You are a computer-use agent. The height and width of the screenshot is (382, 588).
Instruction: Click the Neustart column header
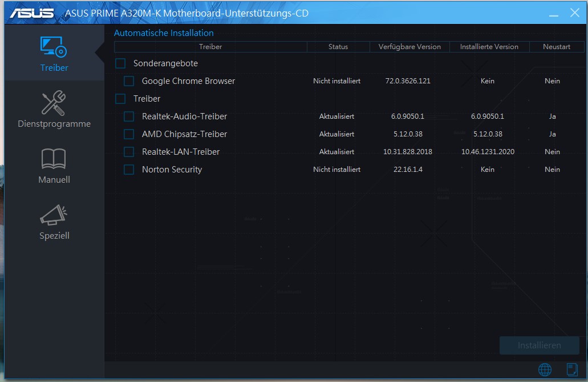point(557,47)
